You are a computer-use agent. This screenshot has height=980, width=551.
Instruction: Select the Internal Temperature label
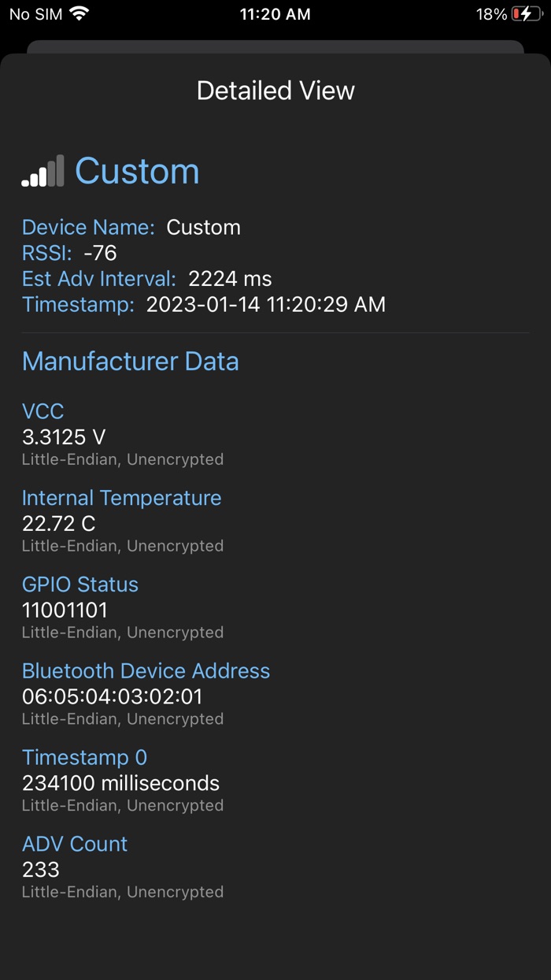coord(122,498)
